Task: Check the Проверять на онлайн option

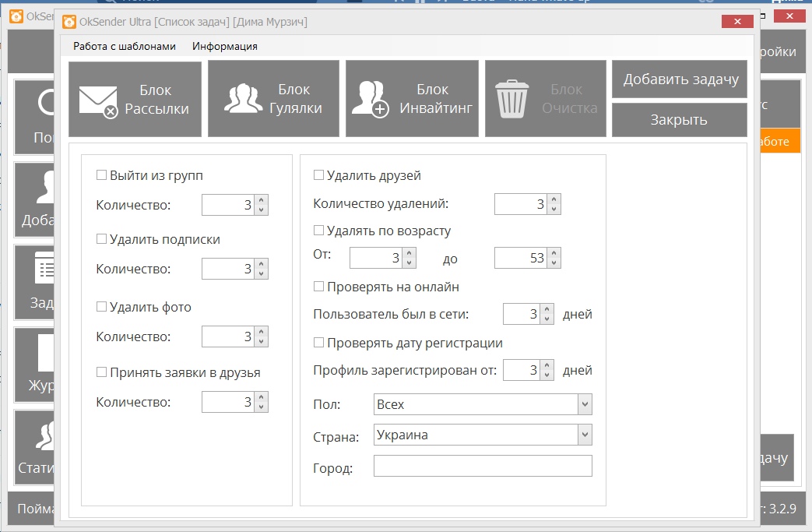Action: (x=318, y=287)
